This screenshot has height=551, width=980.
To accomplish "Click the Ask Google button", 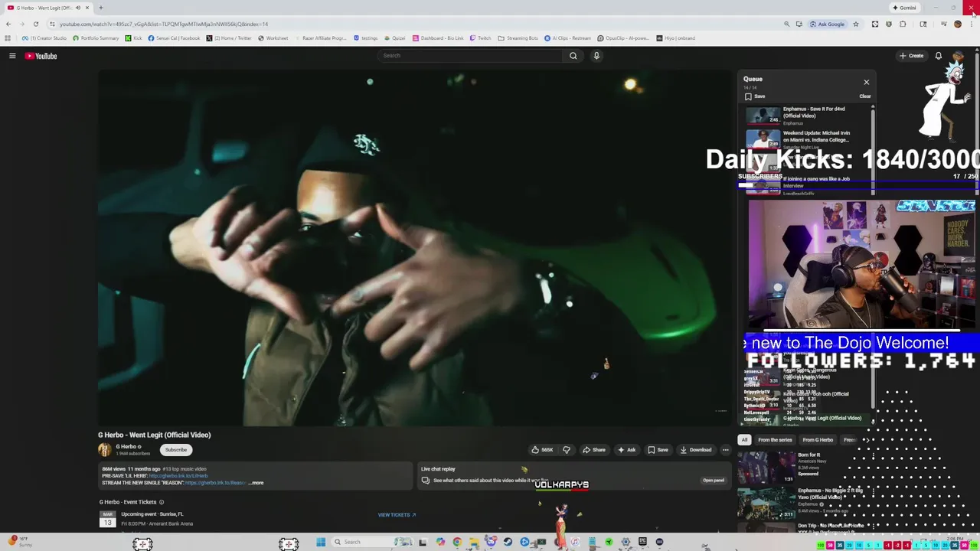I will [x=827, y=24].
